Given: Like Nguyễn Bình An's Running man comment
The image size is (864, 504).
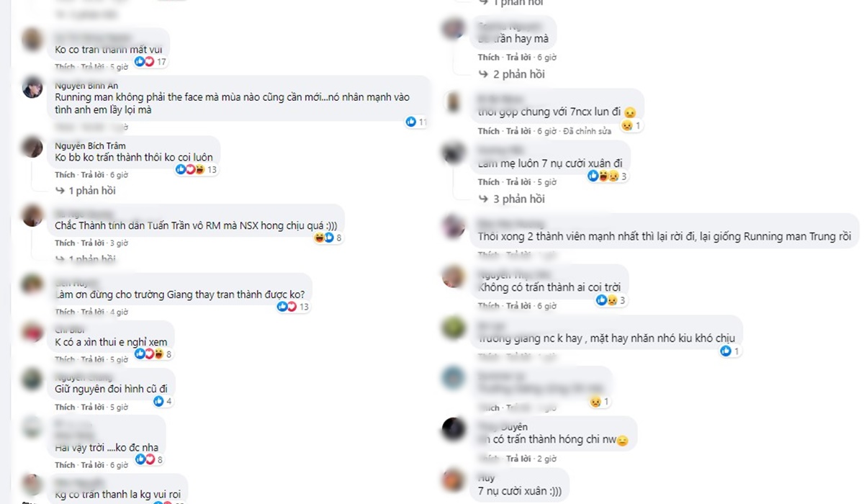Looking at the screenshot, I should (x=65, y=127).
